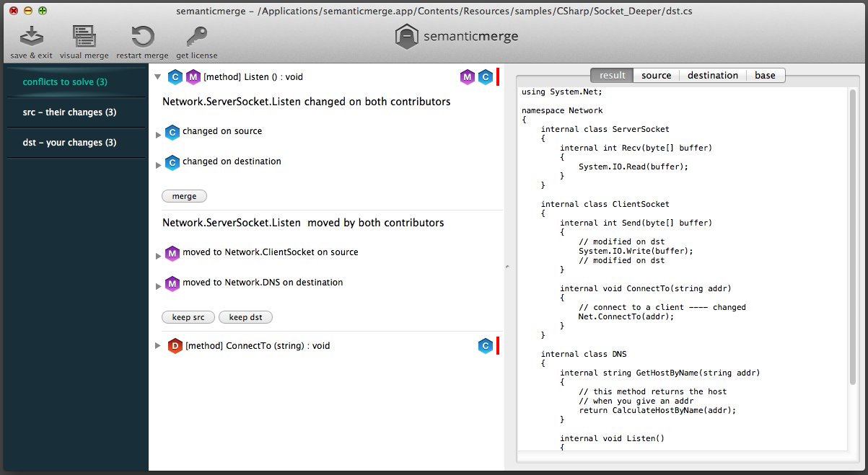Click the C icon next to changed on source
This screenshot has height=475, width=868.
point(172,132)
